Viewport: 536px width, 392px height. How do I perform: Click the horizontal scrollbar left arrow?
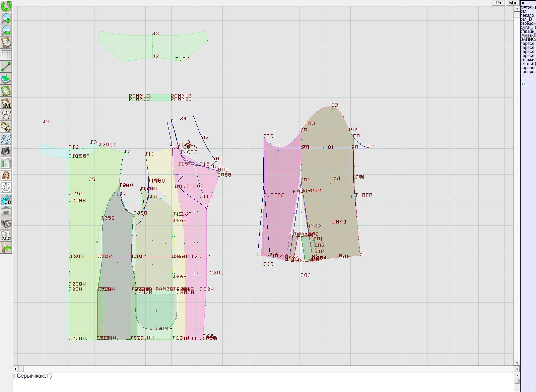click(15, 369)
